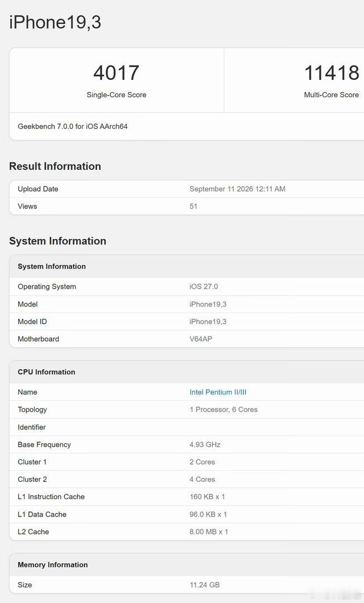364x603 pixels.
Task: Click the Single-Core Score label
Action: pos(117,95)
